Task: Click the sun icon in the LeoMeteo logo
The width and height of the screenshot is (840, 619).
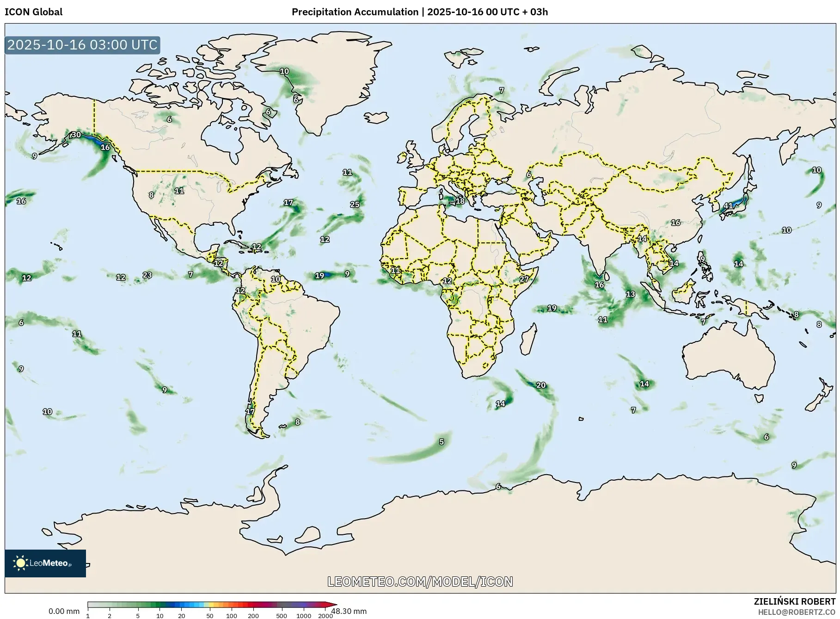Action: pos(20,563)
